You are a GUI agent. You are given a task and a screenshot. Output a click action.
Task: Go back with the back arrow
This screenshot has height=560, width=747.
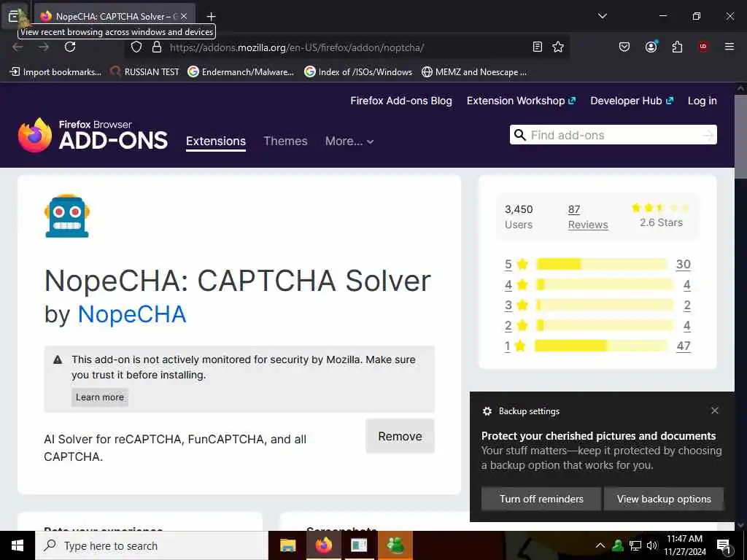coord(18,47)
